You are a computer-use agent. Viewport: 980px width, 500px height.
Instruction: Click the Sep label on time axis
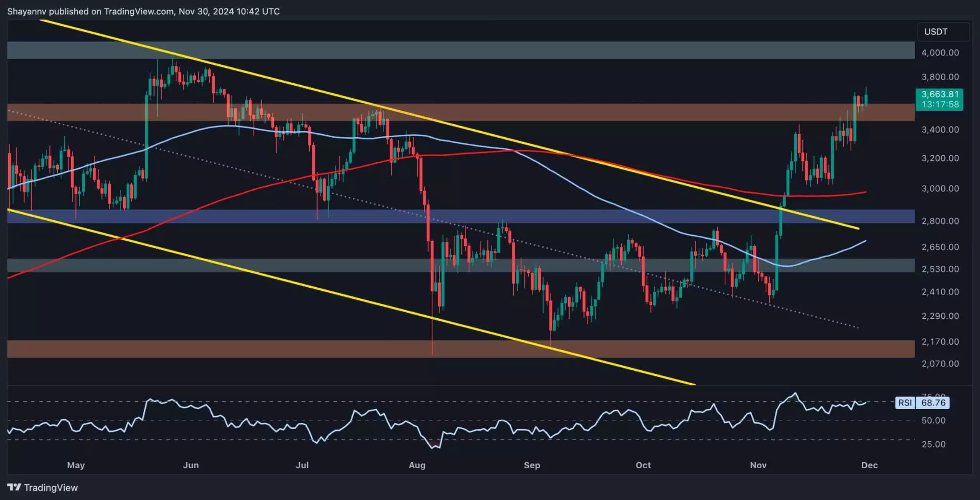(x=532, y=465)
